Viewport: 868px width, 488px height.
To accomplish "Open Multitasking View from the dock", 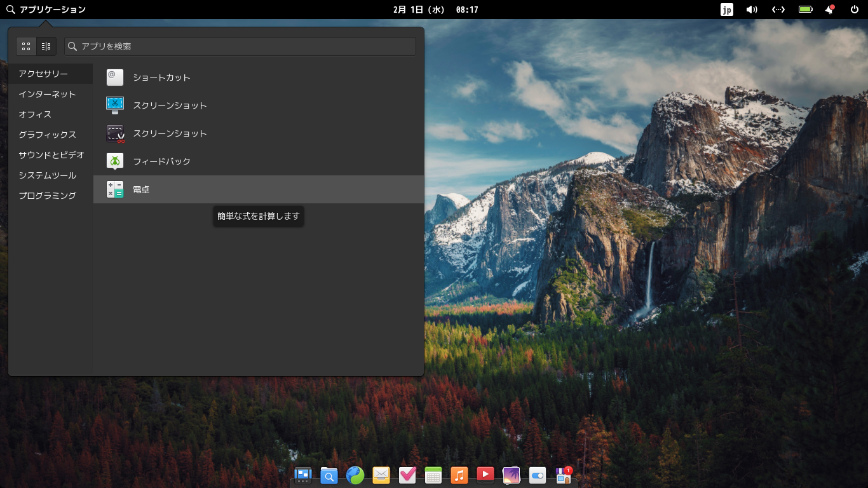I will (x=303, y=475).
